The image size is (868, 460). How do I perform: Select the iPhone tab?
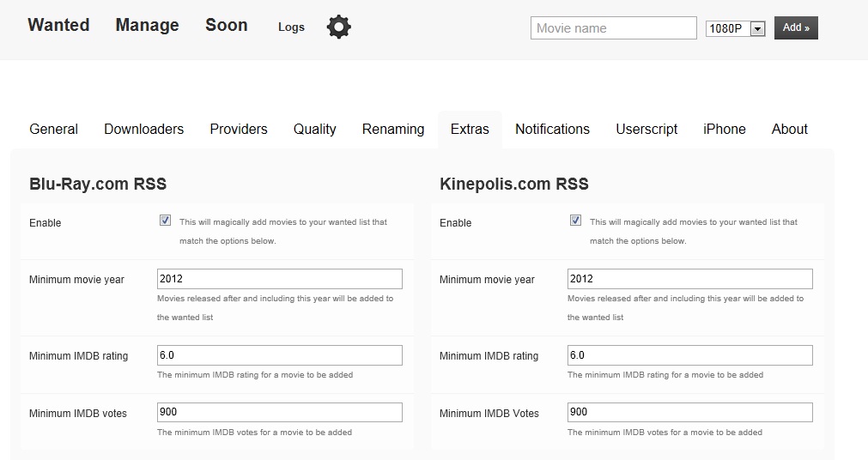[x=724, y=129]
